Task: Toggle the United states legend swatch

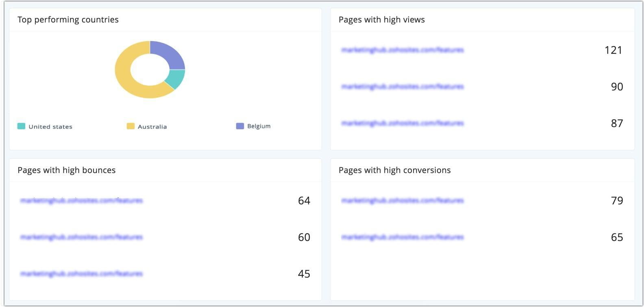Action: tap(21, 126)
